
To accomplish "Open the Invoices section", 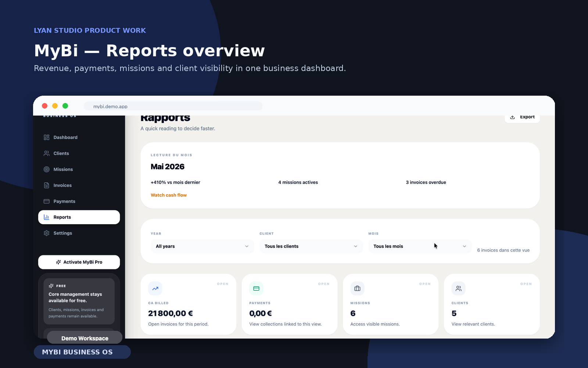I will 79,185.
